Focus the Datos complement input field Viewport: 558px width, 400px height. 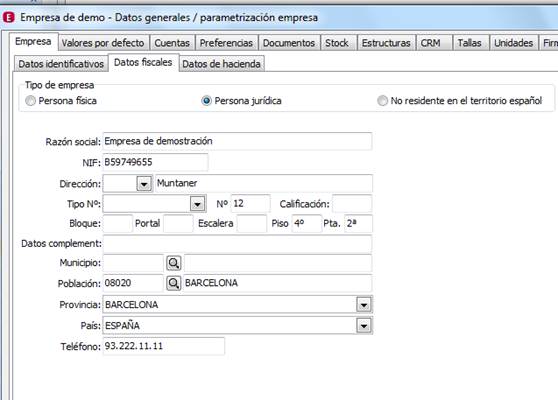pyautogui.click(x=237, y=244)
